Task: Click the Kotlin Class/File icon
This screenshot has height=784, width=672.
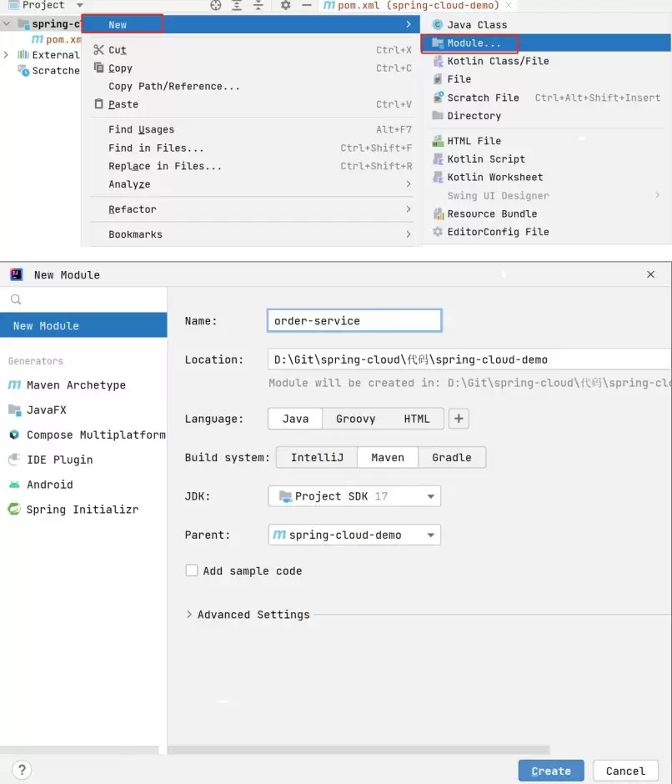Action: point(438,61)
